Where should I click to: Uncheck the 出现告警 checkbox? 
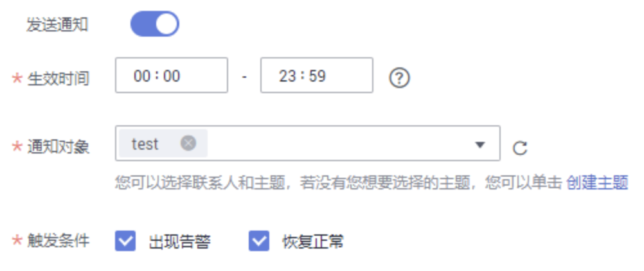(x=125, y=241)
